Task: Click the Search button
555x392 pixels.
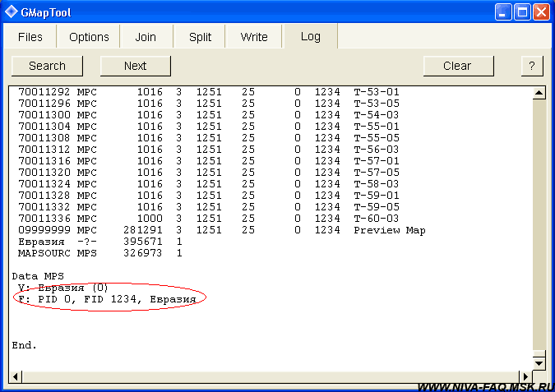Action: (x=47, y=66)
